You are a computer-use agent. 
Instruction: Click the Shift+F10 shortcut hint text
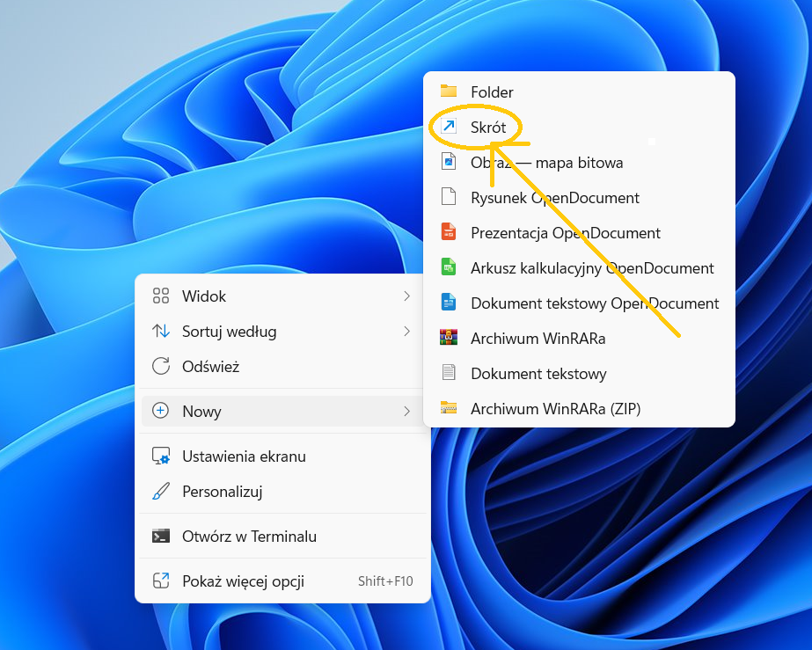(x=385, y=581)
